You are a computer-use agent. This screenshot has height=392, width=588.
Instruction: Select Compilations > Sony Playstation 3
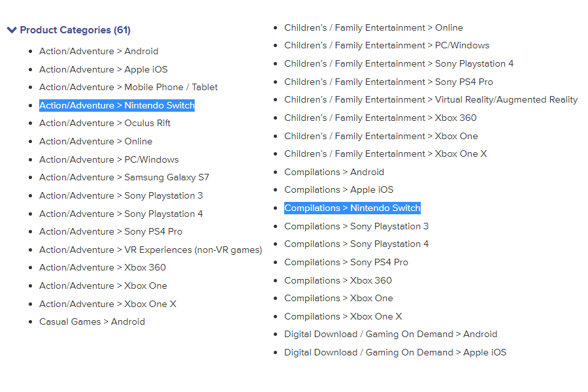tap(356, 226)
